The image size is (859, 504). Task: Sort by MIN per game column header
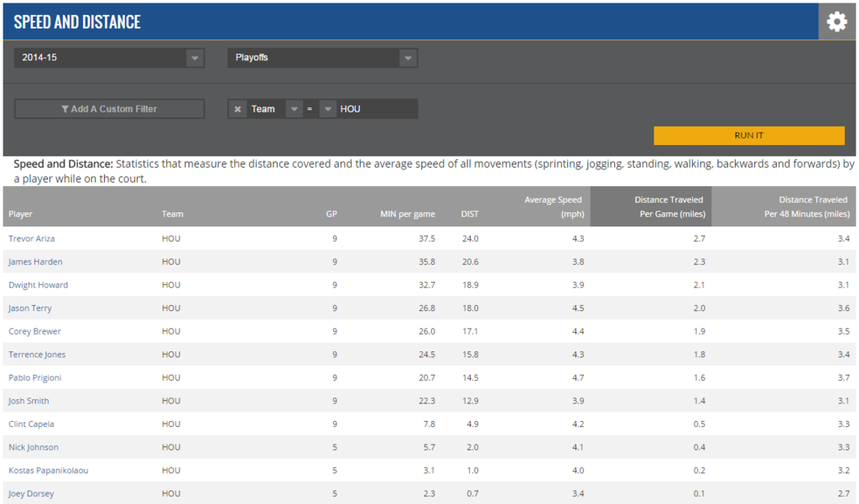coord(408,214)
